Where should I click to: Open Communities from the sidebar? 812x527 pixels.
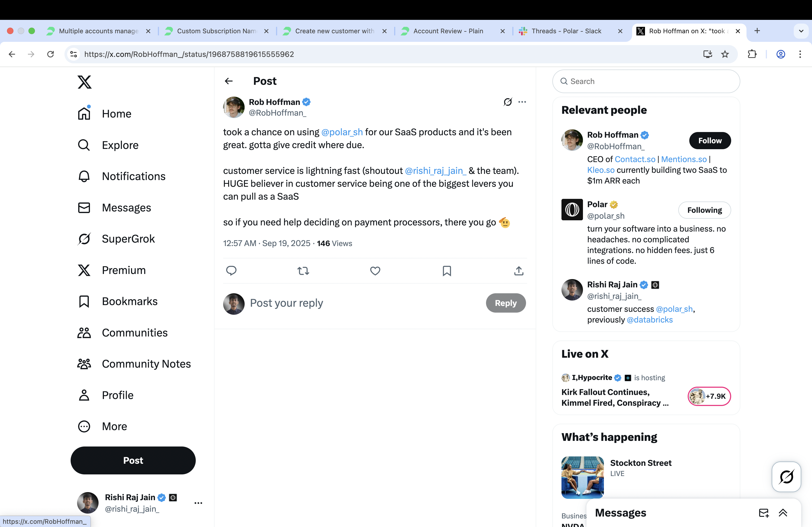click(x=84, y=333)
